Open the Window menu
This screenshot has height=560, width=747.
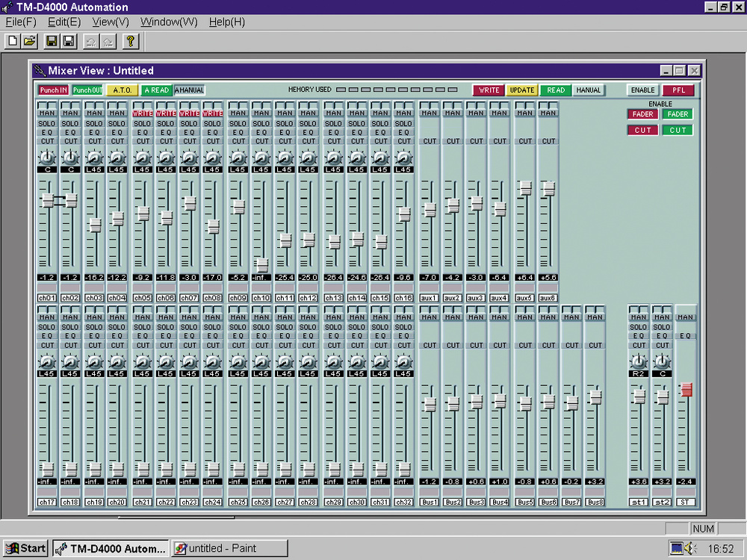[x=169, y=22]
